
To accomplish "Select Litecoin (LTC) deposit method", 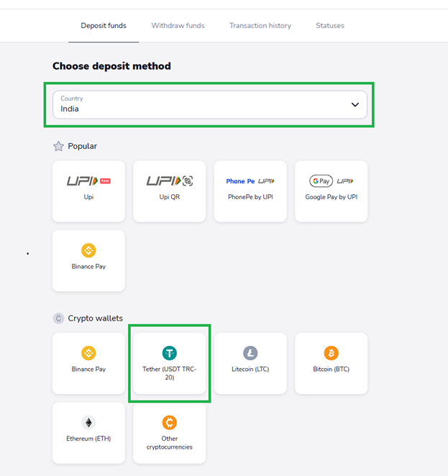I will click(250, 362).
